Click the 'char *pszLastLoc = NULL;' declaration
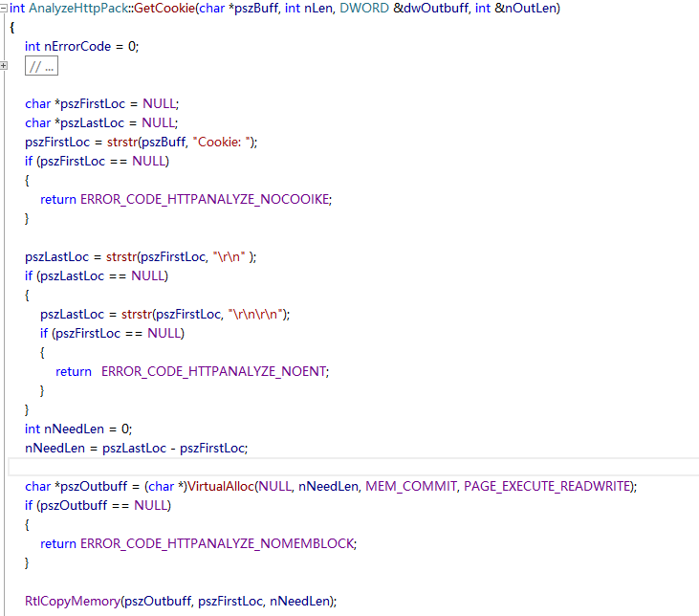699x616 pixels. tap(101, 123)
